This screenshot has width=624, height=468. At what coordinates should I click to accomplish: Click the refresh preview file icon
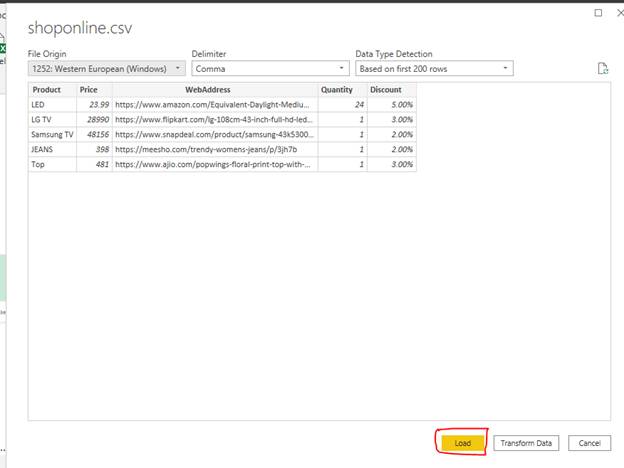(x=603, y=68)
